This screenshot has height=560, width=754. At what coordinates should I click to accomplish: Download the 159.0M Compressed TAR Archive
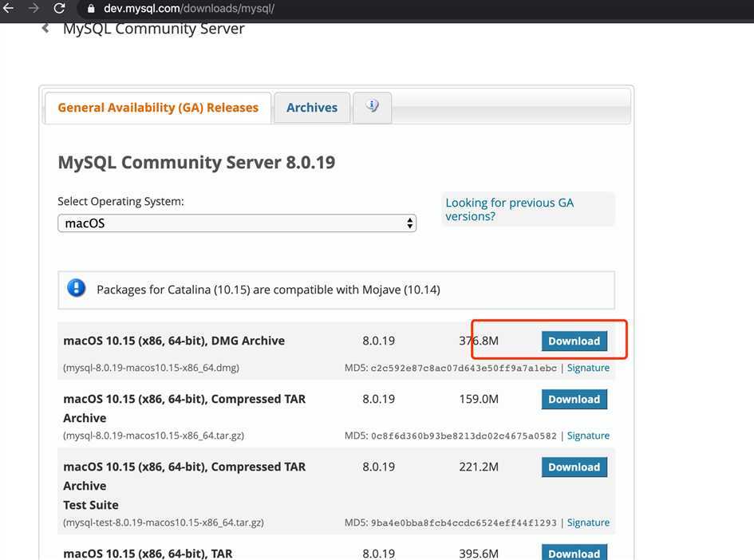[x=574, y=399]
